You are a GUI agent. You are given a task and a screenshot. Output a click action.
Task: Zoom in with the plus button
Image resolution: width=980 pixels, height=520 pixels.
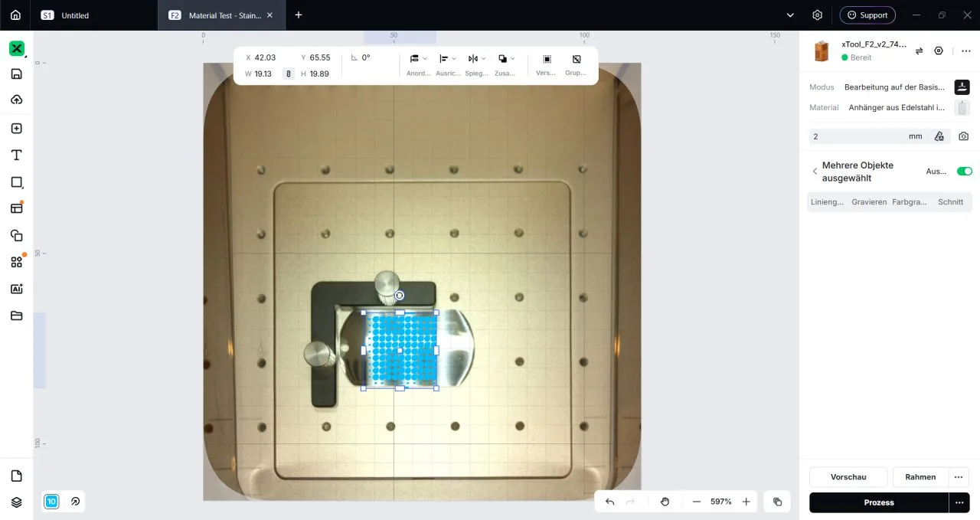coord(746,502)
